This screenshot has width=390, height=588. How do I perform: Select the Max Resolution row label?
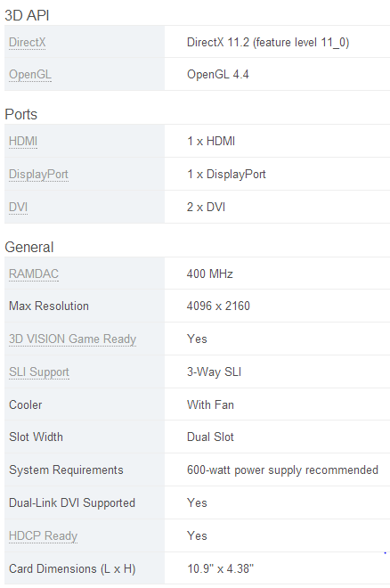(x=49, y=306)
